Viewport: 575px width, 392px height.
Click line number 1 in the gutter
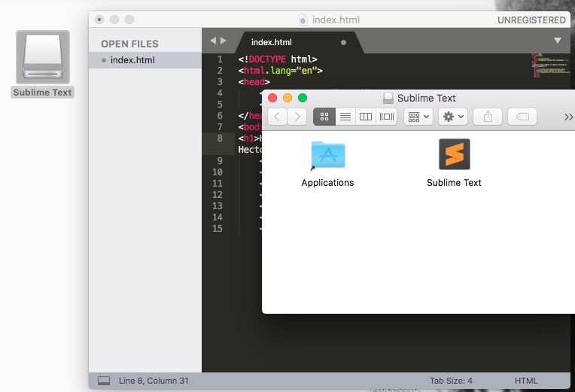click(220, 59)
